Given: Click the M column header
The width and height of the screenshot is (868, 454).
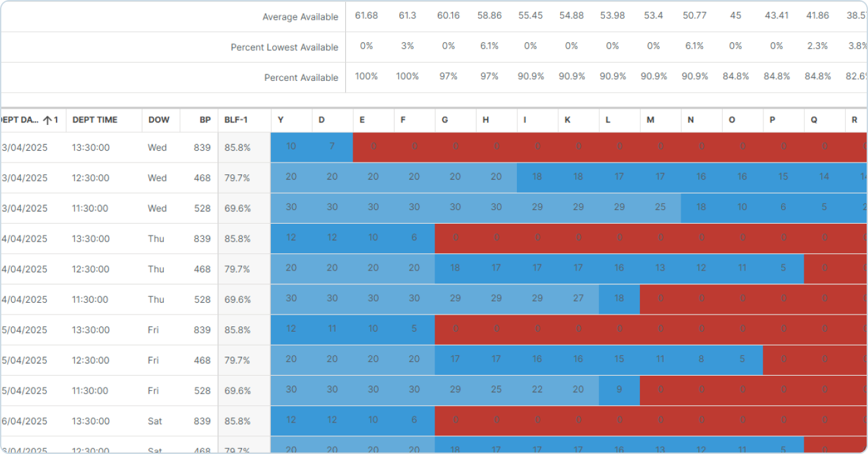Looking at the screenshot, I should [x=650, y=120].
